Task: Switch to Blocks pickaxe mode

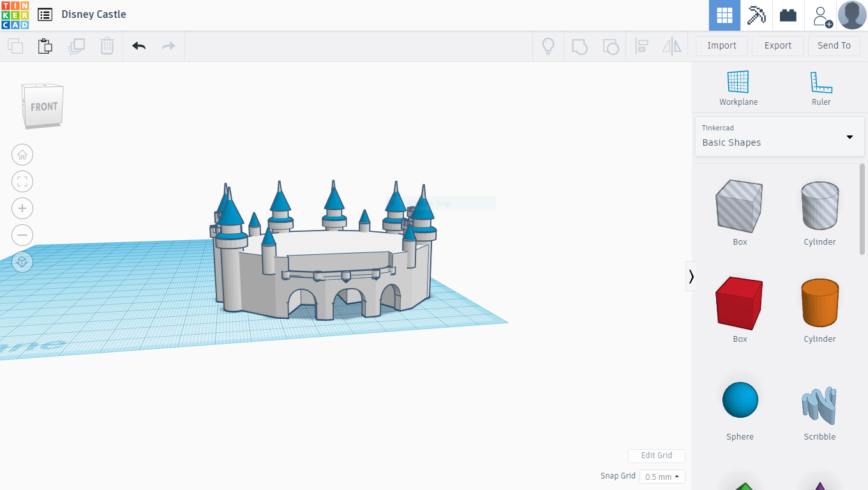Action: (x=756, y=15)
